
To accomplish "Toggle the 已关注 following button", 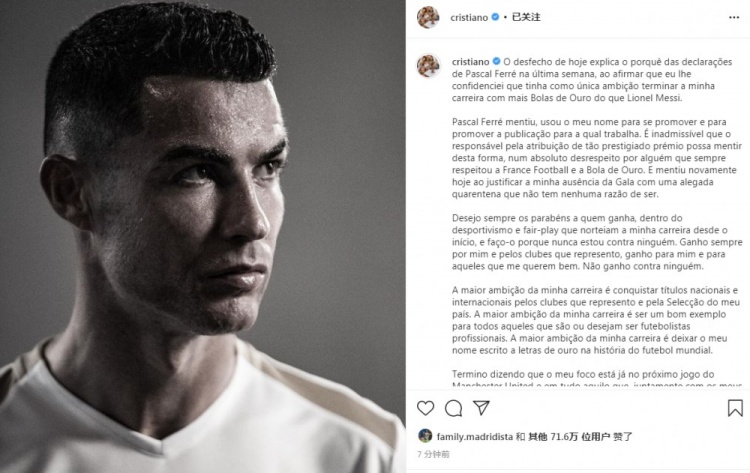I will click(526, 17).
